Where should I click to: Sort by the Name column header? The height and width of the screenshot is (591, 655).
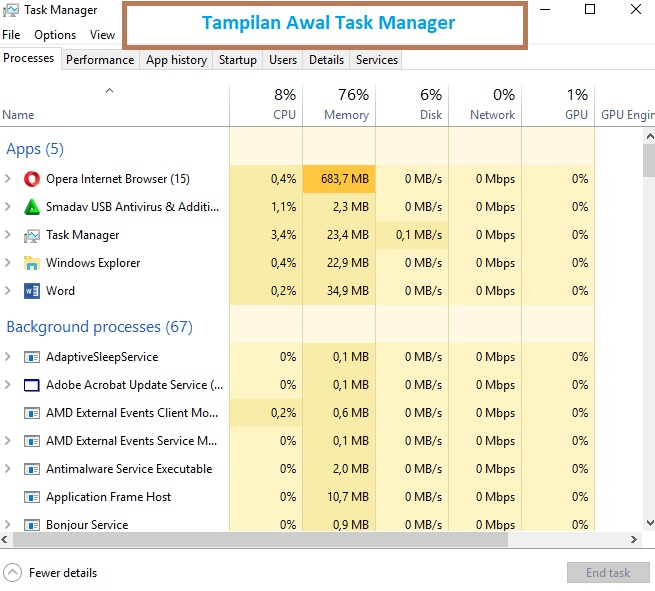(x=114, y=106)
